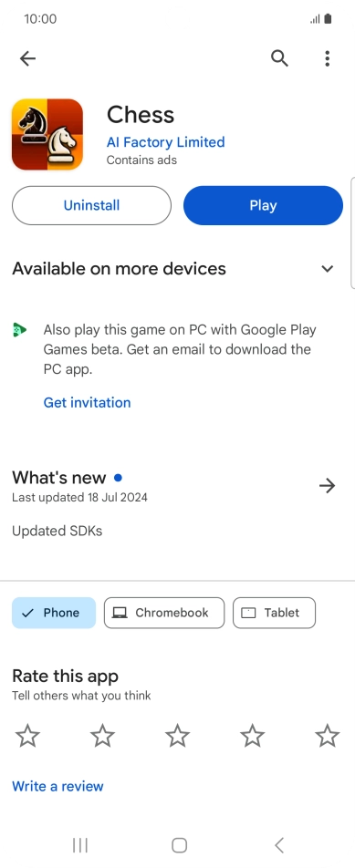Uninstall the Chess app
Viewport: 355px width, 868px height.
pyautogui.click(x=91, y=205)
